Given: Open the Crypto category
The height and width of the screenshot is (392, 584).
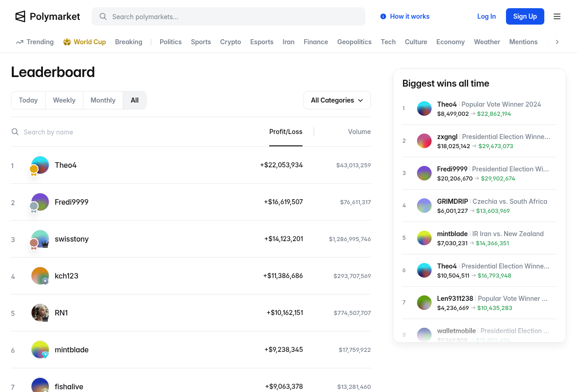Looking at the screenshot, I should 230,42.
